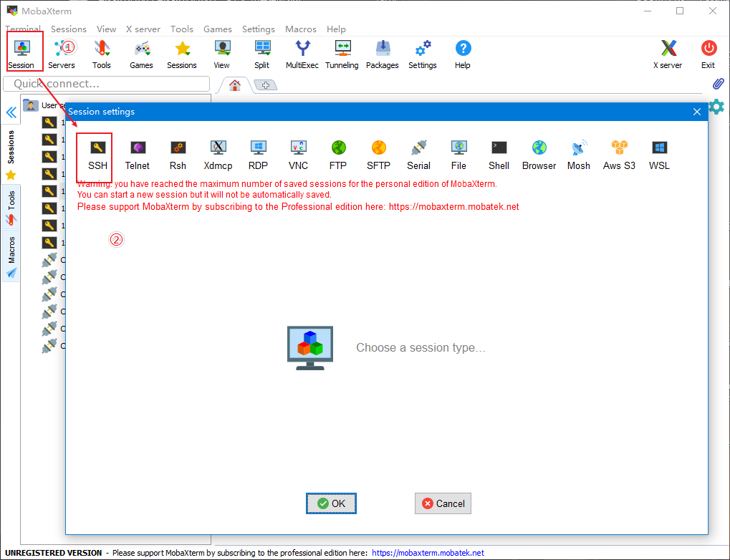Open the Servers toolbar icon
Screen dimensions: 730x560
point(62,54)
